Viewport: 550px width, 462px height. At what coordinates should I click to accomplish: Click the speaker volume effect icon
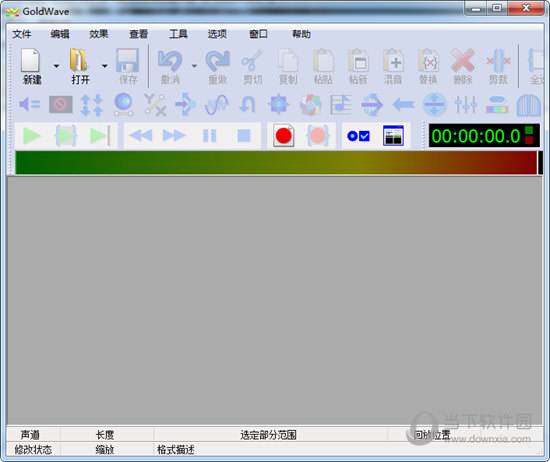[x=29, y=105]
